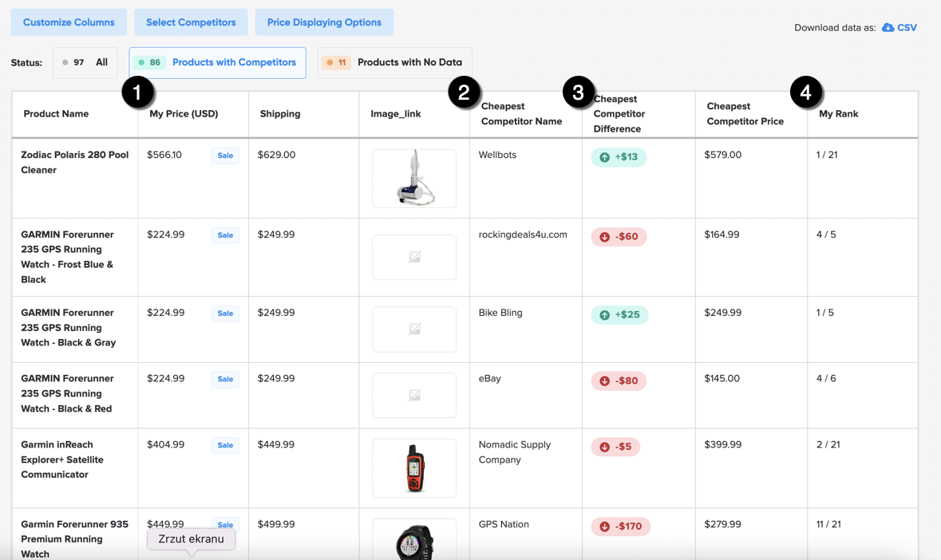This screenshot has height=560, width=941.
Task: Click competitor name Wellbots
Action: (497, 155)
